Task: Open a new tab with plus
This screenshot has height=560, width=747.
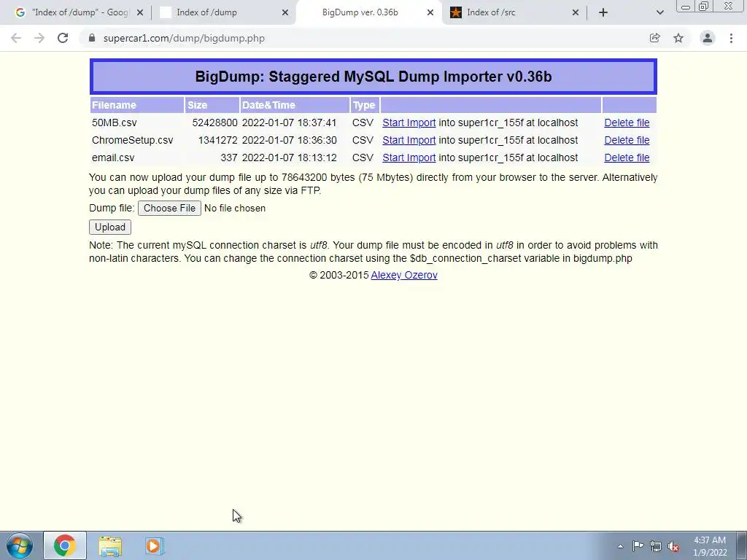Action: (603, 12)
